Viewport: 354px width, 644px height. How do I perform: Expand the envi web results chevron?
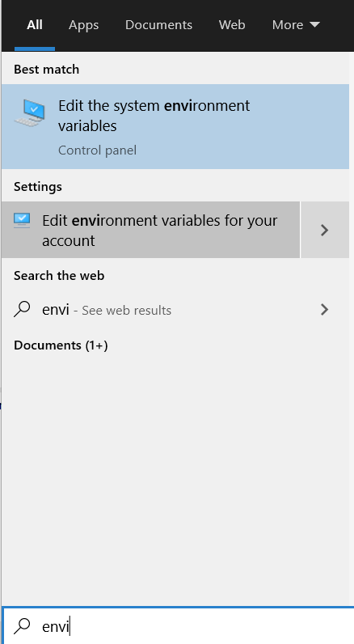click(x=324, y=309)
